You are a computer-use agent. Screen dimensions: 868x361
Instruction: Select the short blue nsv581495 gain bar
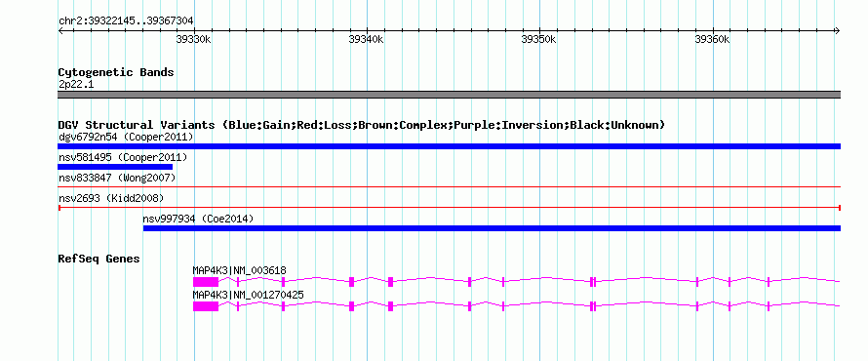pyautogui.click(x=115, y=167)
